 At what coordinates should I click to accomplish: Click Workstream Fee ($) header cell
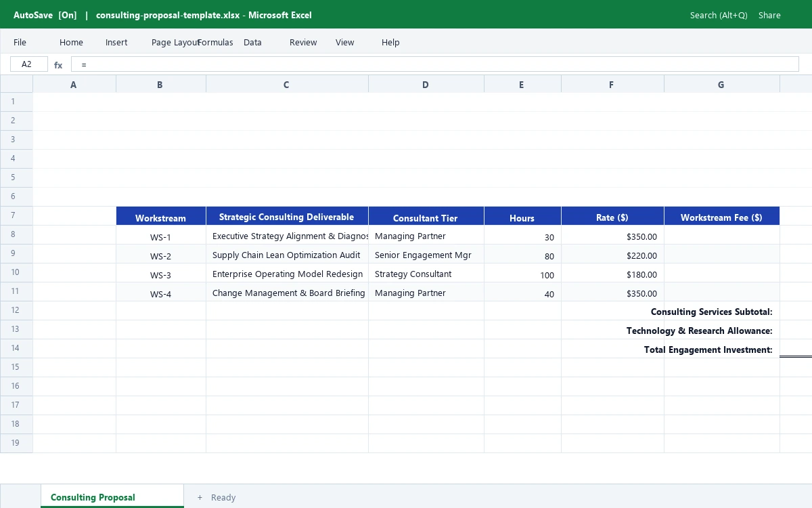[722, 216]
